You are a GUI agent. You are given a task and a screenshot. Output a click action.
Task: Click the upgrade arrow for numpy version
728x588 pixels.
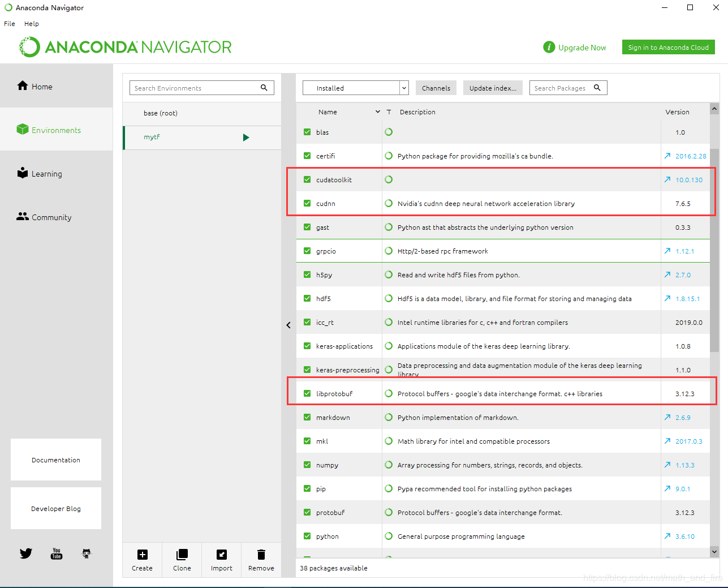(x=667, y=465)
